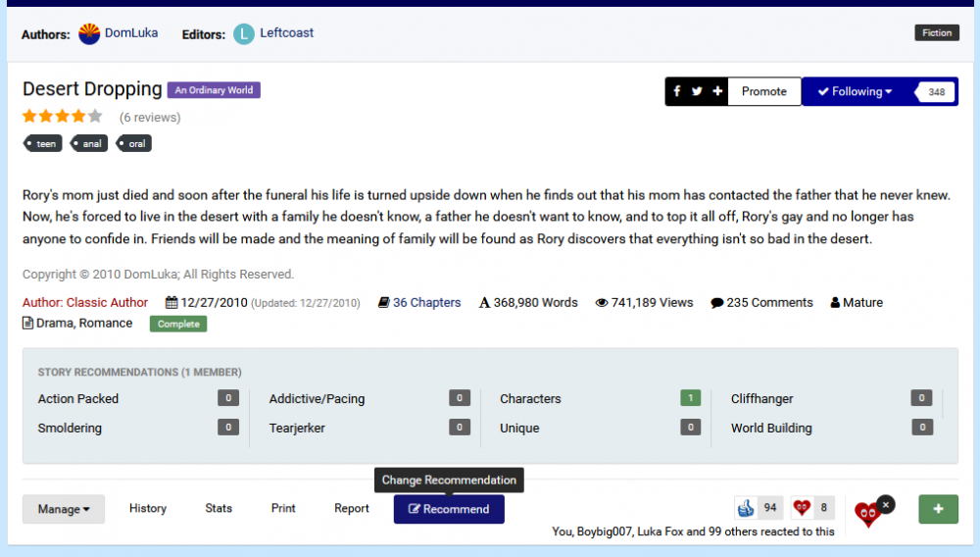Open the History menu item
The width and height of the screenshot is (980, 557).
(148, 508)
